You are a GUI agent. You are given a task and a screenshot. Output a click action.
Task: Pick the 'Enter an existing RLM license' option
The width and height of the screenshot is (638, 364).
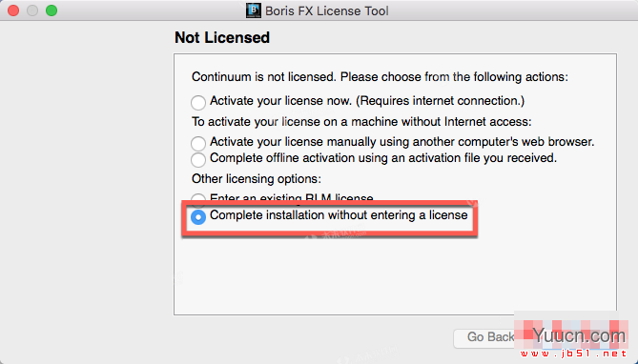[x=198, y=198]
